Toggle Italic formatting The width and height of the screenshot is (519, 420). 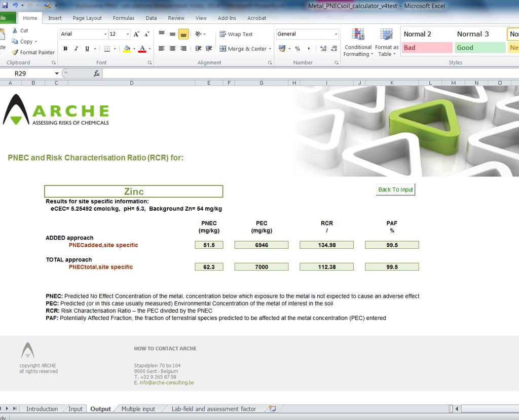(76, 49)
